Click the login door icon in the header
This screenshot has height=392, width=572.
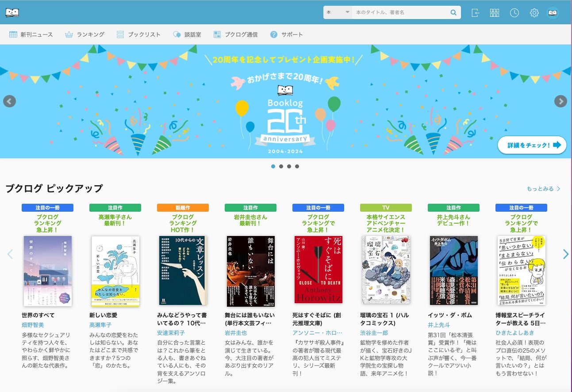click(475, 13)
